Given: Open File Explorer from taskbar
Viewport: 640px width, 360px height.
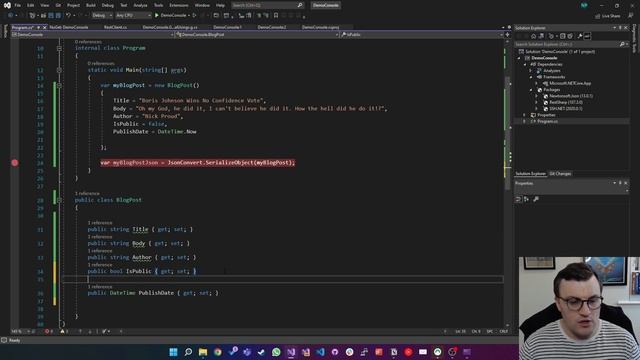Looking at the screenshot, I should click(203, 352).
